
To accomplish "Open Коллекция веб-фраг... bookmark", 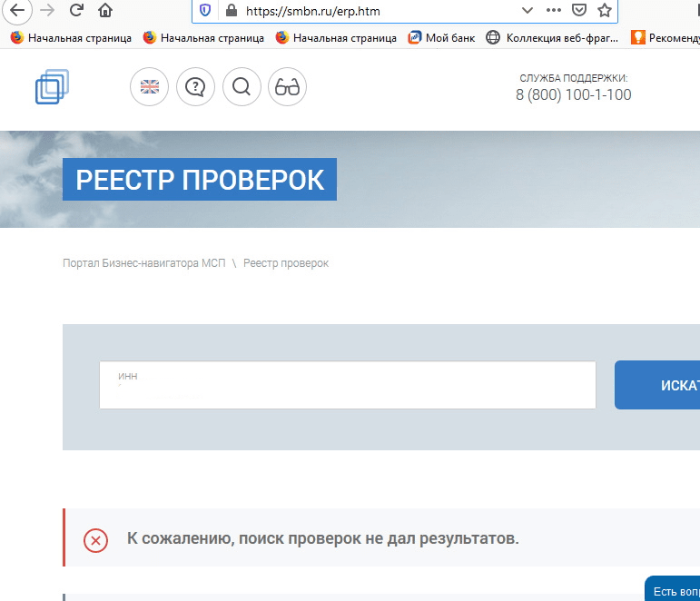I will tap(552, 38).
